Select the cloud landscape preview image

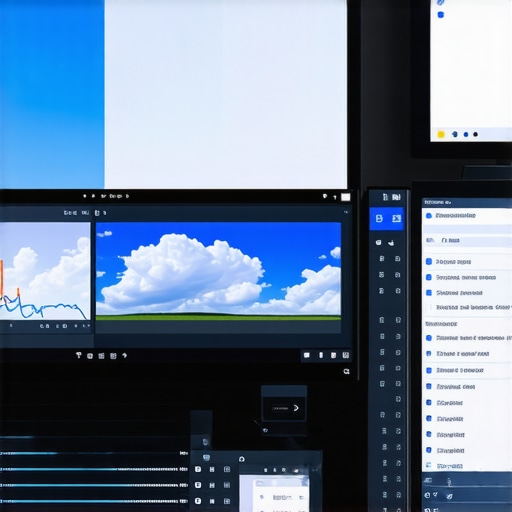[218, 271]
